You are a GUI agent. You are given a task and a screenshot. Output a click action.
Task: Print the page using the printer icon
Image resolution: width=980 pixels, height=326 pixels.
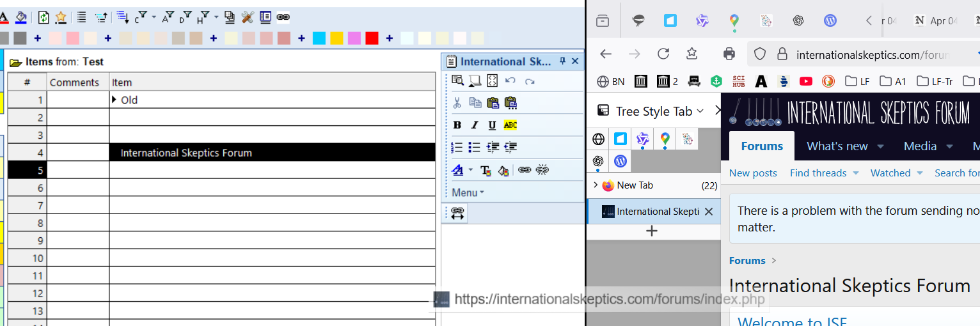[729, 54]
